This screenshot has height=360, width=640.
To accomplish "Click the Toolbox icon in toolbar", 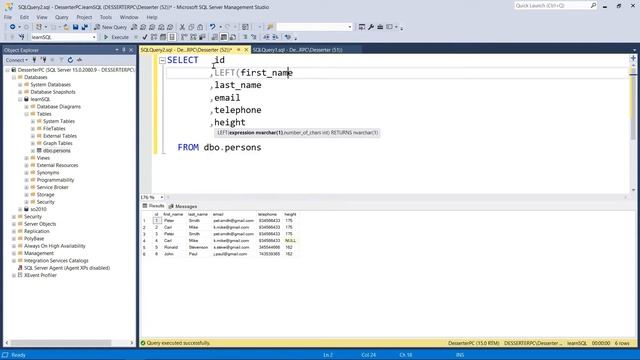I will click(x=380, y=27).
